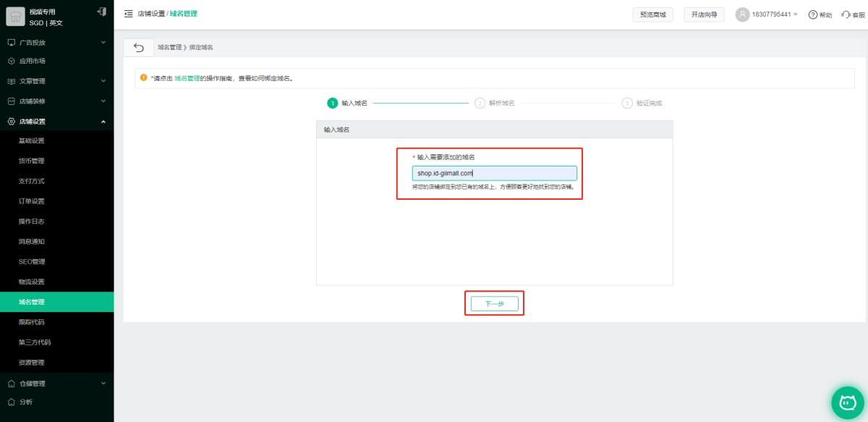Click the 预览商城 button

[652, 14]
